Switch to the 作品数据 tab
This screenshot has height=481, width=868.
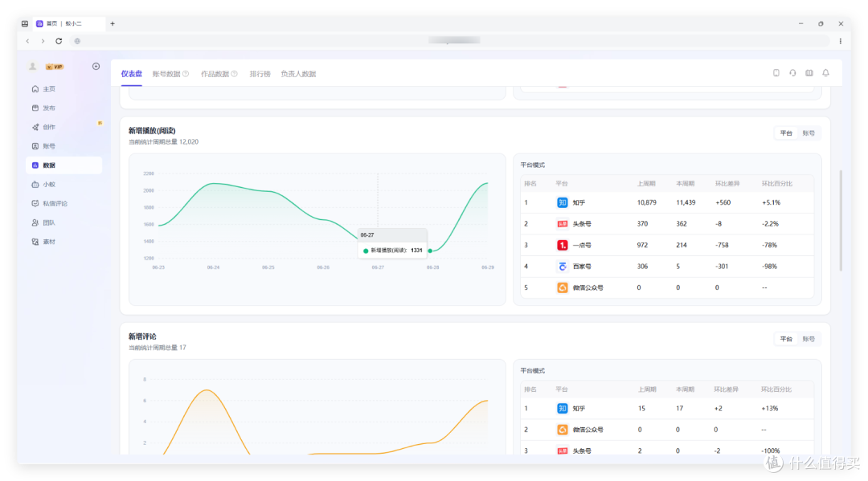(215, 74)
